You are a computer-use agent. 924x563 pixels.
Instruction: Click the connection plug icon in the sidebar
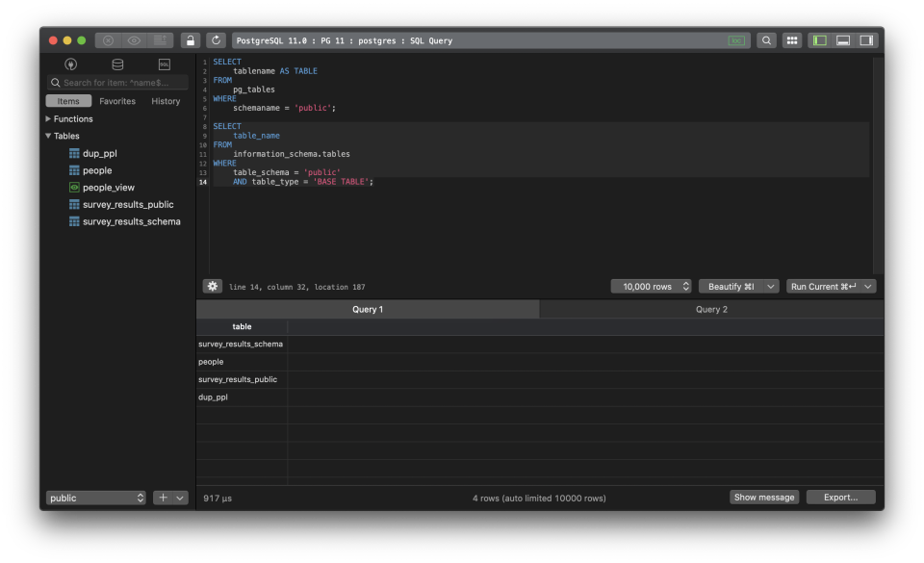click(70, 64)
